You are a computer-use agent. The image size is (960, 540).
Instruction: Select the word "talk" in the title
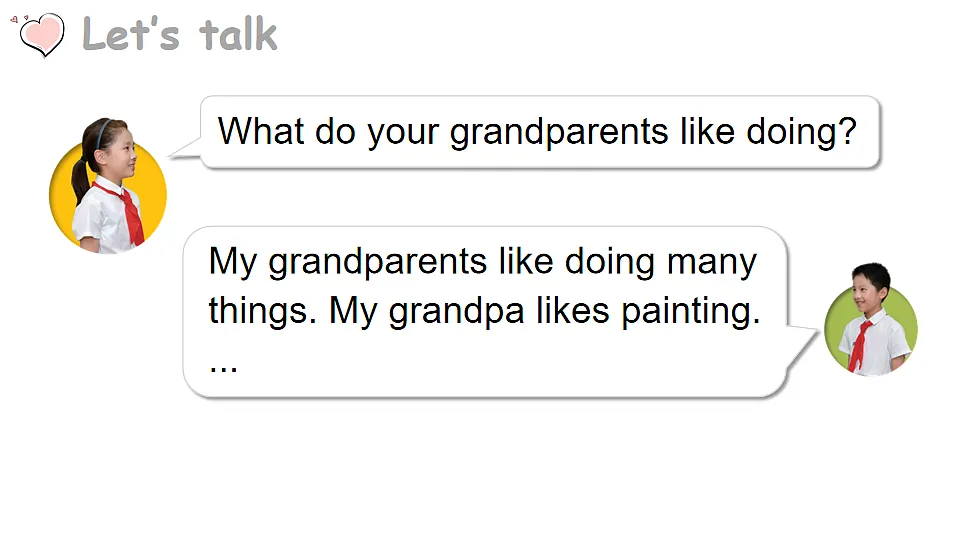coord(238,34)
